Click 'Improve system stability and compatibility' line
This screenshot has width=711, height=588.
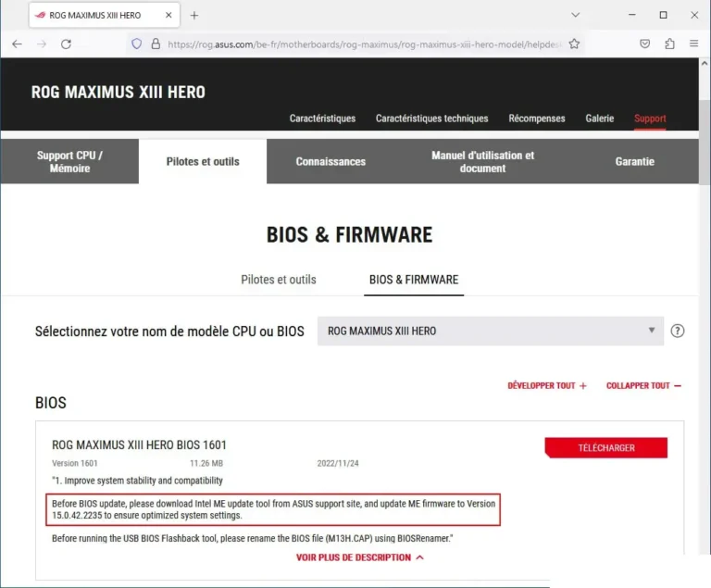point(137,481)
